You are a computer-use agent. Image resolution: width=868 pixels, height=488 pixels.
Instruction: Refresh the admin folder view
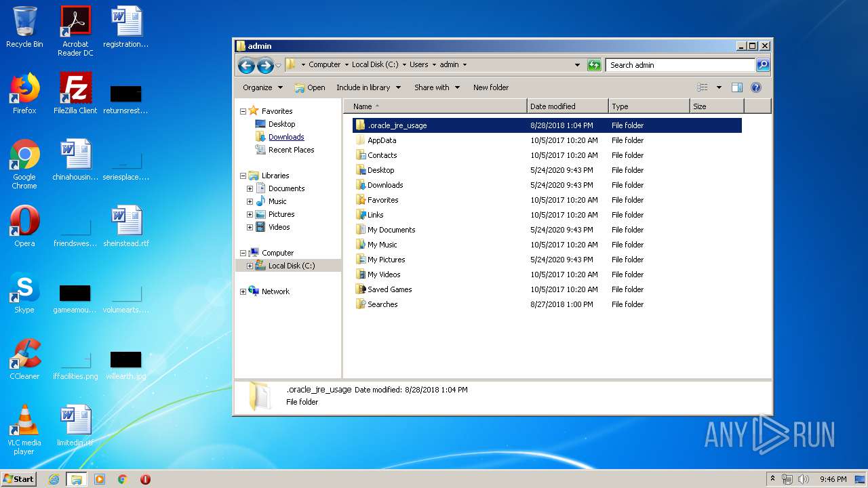point(594,65)
